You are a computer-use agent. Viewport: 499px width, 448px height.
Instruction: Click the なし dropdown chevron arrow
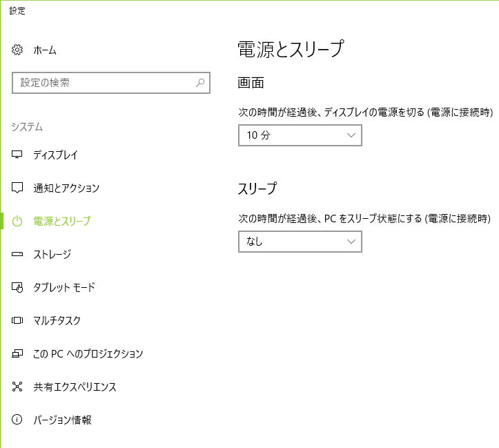351,242
